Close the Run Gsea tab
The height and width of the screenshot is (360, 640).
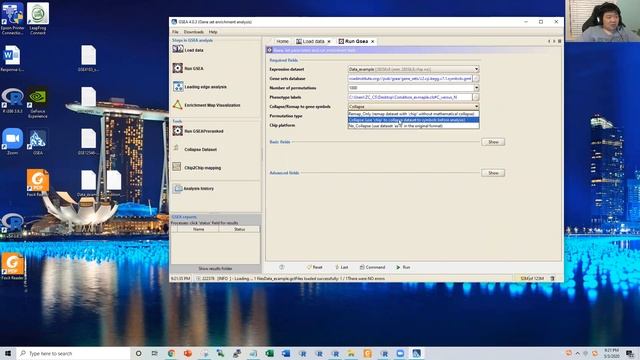[x=373, y=42]
